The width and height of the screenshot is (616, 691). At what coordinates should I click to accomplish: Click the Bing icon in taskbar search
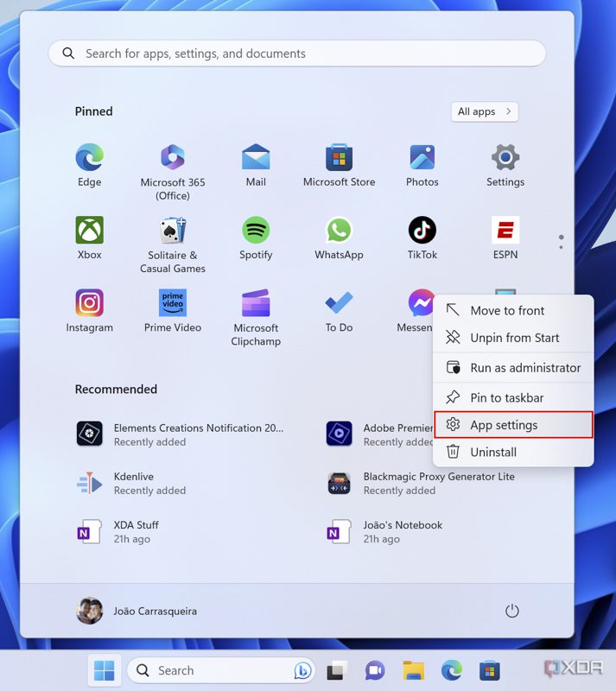click(x=302, y=670)
